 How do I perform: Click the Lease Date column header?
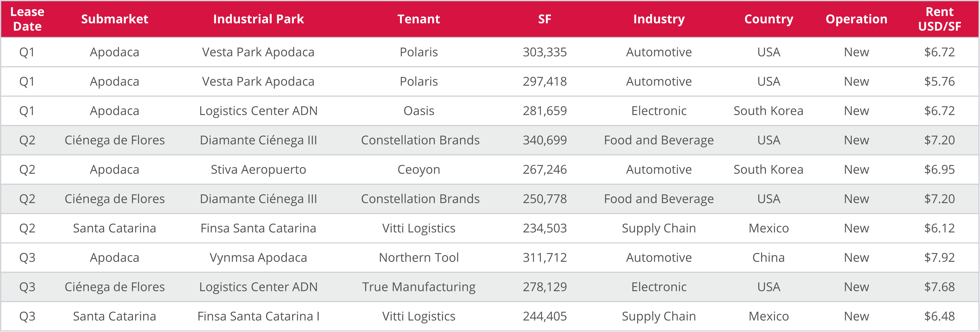coord(27,19)
